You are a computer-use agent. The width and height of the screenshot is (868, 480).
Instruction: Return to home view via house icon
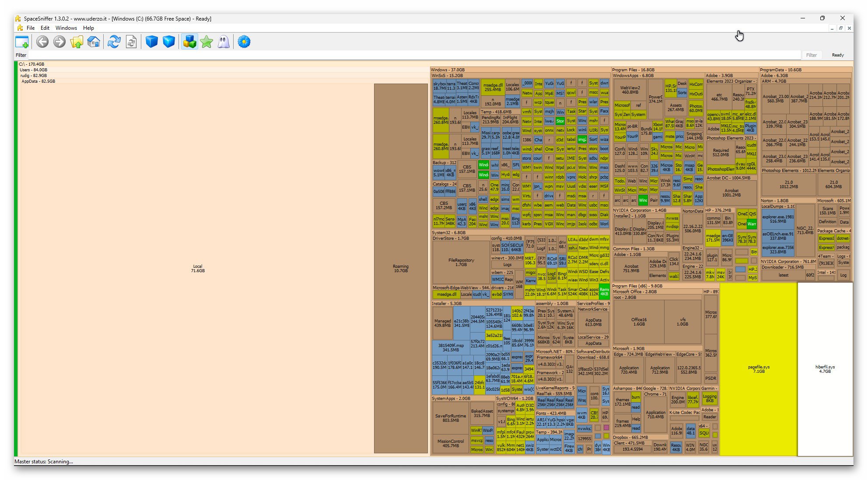pos(94,42)
